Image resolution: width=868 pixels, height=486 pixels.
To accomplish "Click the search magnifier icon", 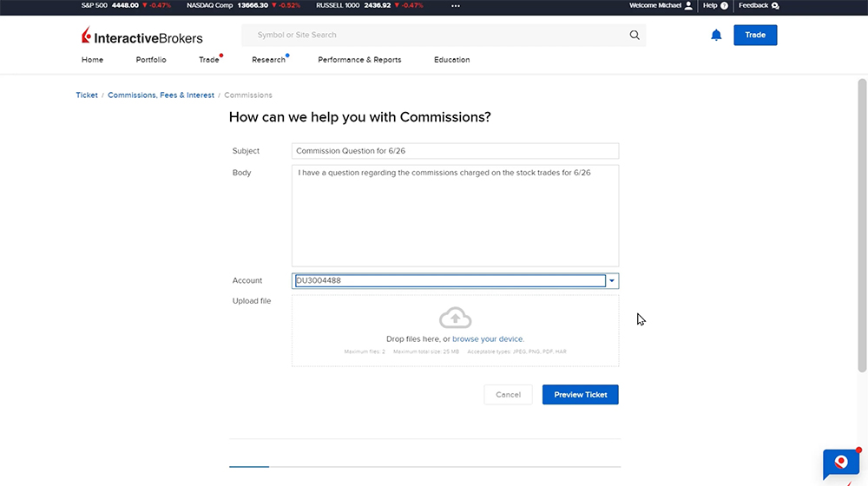I will pyautogui.click(x=635, y=36).
